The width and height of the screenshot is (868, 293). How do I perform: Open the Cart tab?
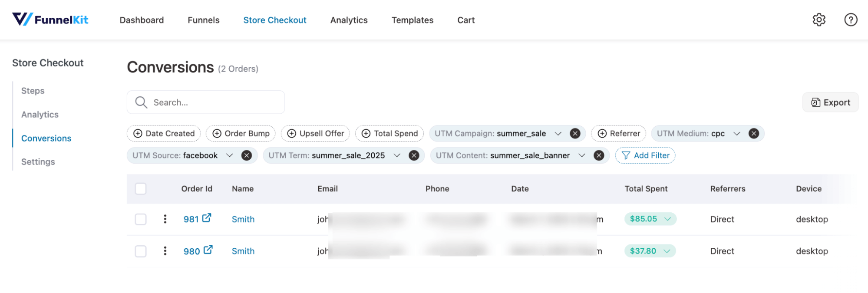(466, 20)
